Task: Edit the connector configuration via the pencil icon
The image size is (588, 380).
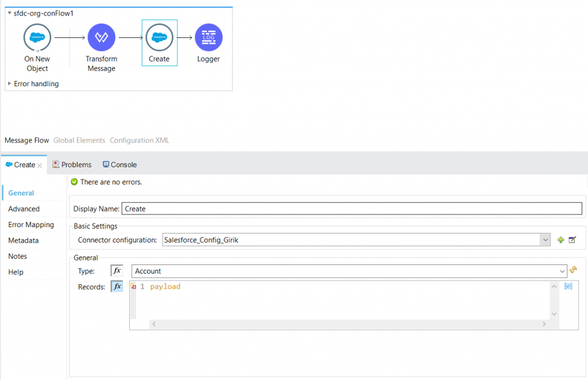Action: pyautogui.click(x=573, y=240)
